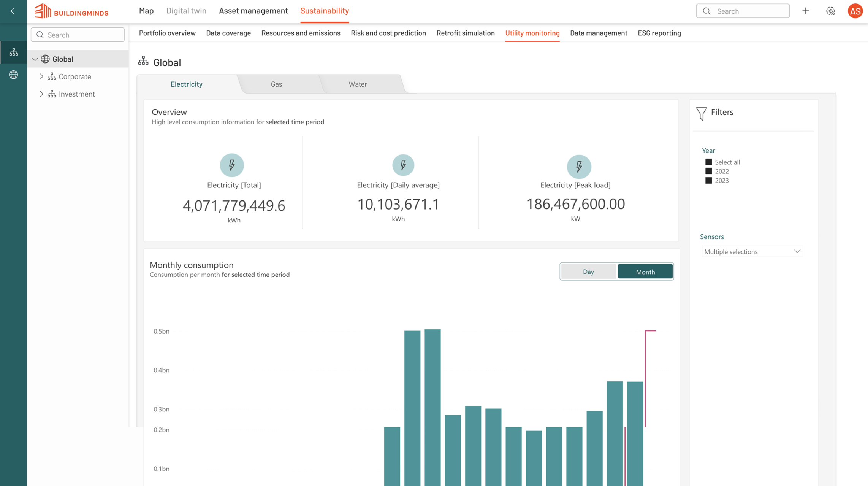The height and width of the screenshot is (486, 868).
Task: Click the 0.5bn axis label
Action: coord(162,331)
